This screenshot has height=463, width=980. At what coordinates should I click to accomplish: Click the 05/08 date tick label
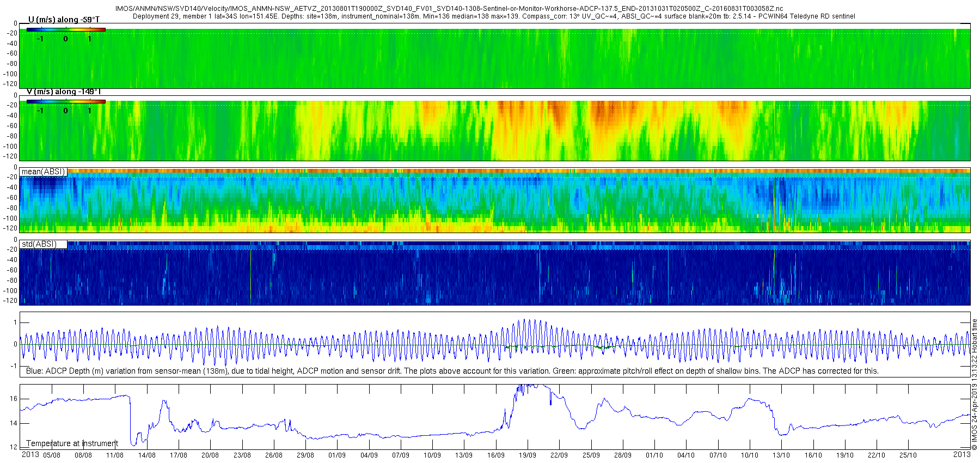pyautogui.click(x=52, y=455)
